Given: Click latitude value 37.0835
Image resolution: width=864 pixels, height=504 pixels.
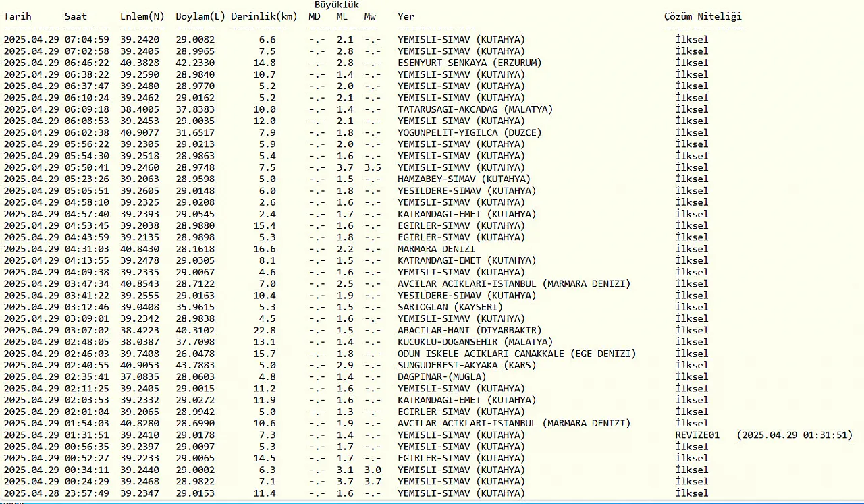Looking at the screenshot, I should pos(140,376).
